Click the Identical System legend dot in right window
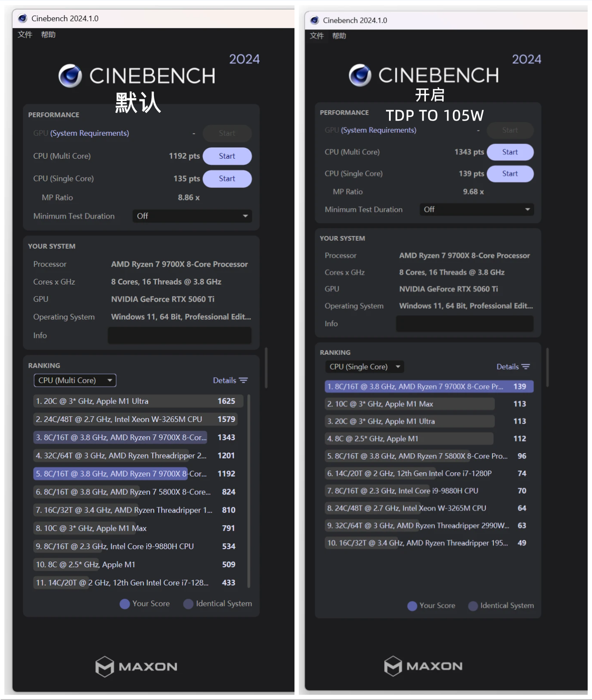 pyautogui.click(x=473, y=606)
